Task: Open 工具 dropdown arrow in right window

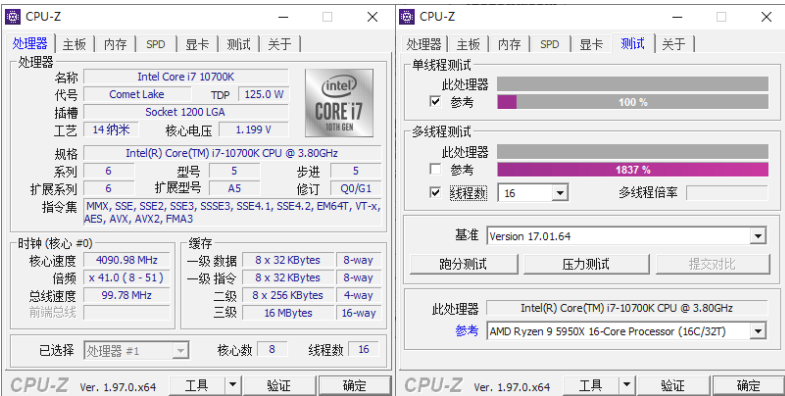Action: tap(626, 385)
